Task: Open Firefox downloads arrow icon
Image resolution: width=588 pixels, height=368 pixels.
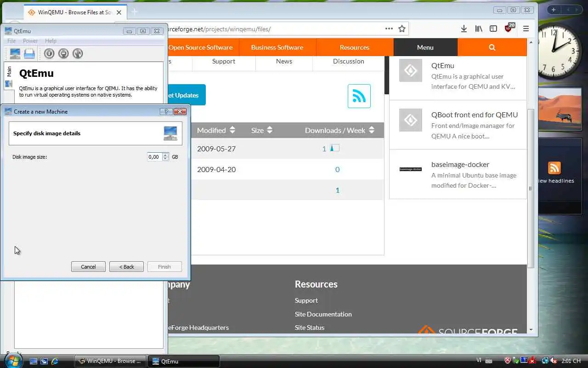Action: 464,29
